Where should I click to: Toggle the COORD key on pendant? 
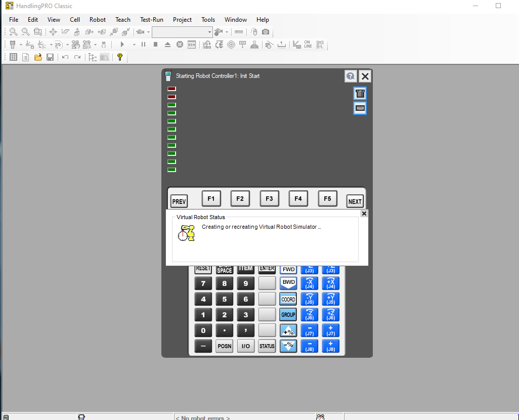(288, 300)
